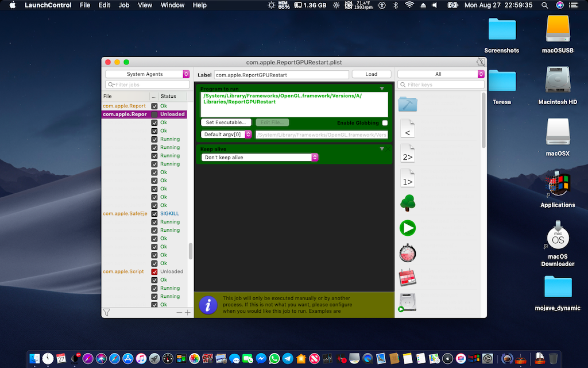Sort jobs by the Status column header
Image resolution: width=588 pixels, height=368 pixels.
pos(172,96)
